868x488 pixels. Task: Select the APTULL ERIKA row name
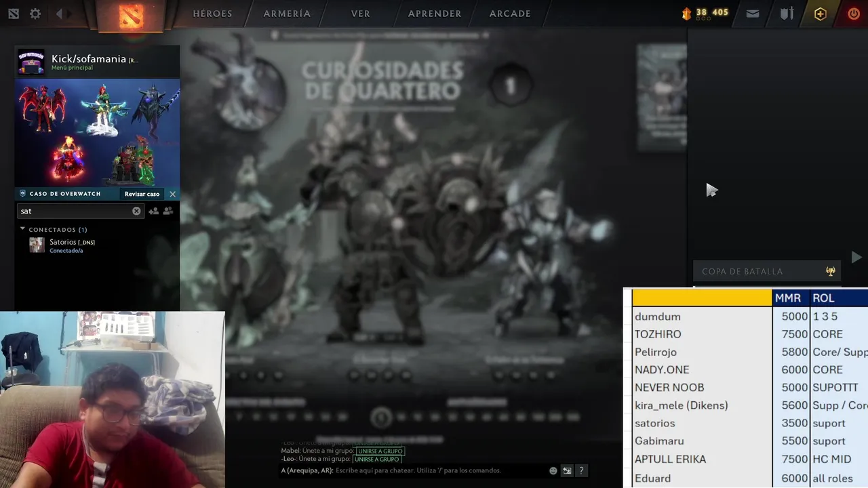pyautogui.click(x=671, y=459)
